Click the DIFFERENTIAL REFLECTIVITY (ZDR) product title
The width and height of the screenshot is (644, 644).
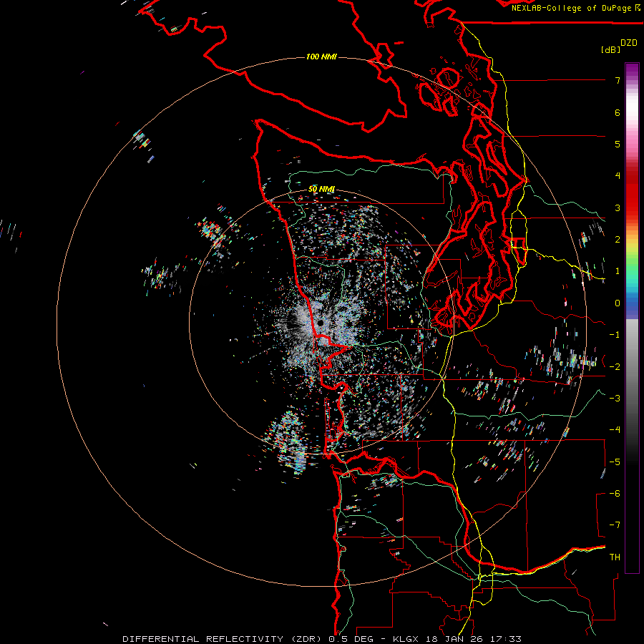point(223,639)
